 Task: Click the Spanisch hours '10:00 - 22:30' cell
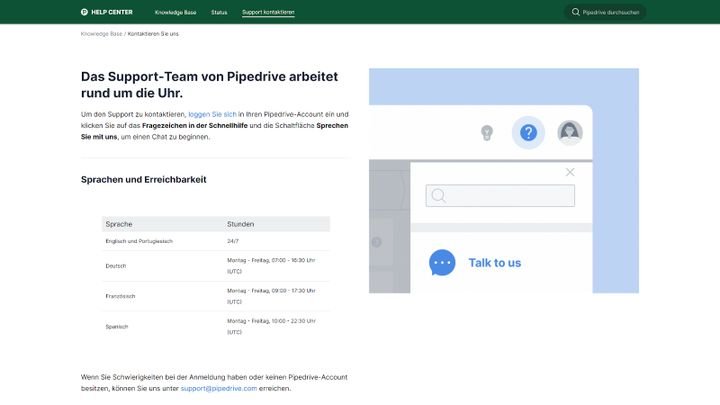[x=271, y=326]
